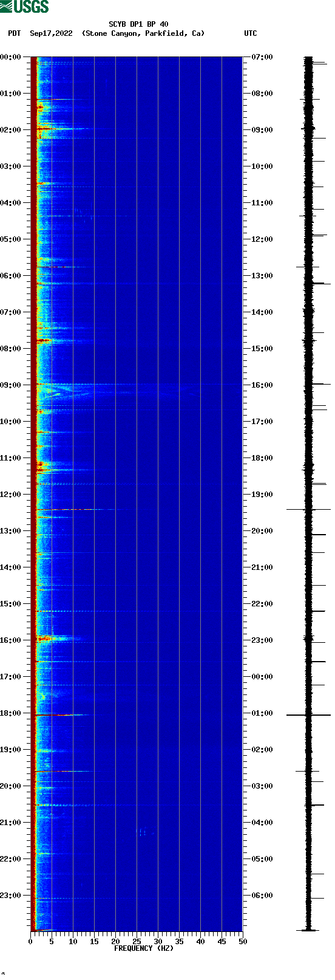Click the frequency axis tick 10
The image size is (335, 980).
point(73,942)
